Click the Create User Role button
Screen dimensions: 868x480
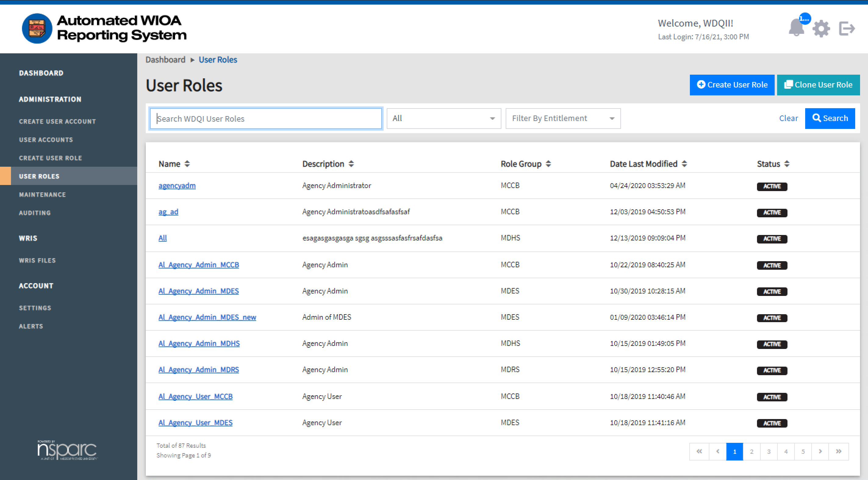coord(732,85)
